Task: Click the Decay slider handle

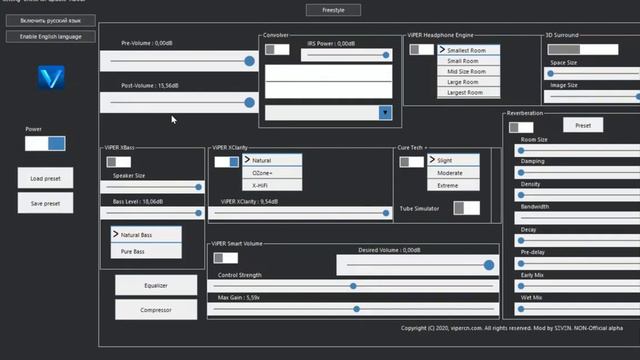Action: 521,241
